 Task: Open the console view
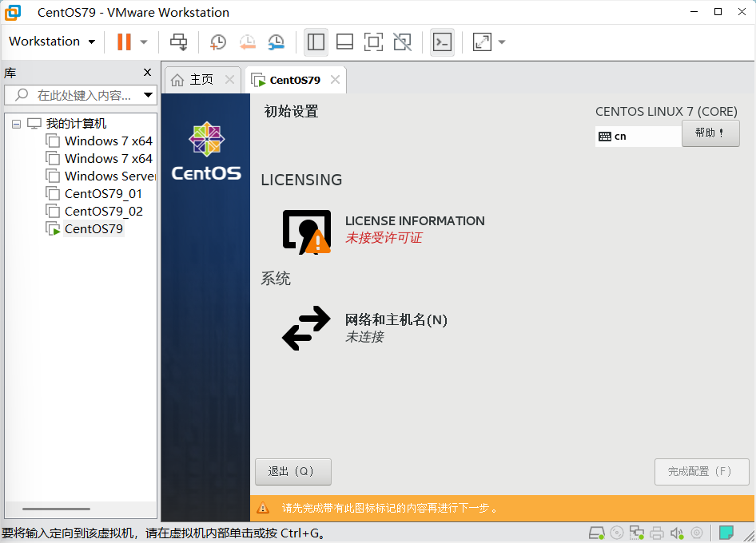442,42
